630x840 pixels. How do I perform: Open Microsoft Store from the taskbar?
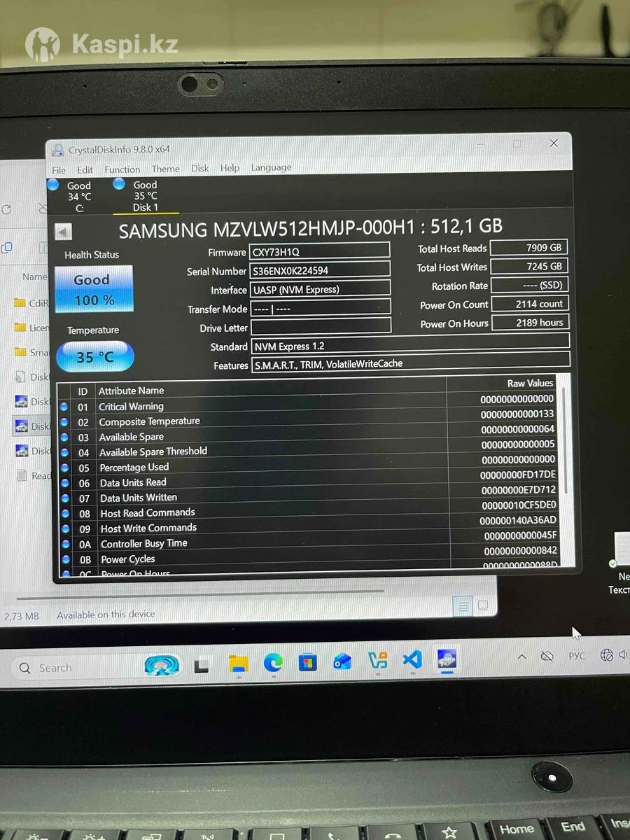[308, 661]
